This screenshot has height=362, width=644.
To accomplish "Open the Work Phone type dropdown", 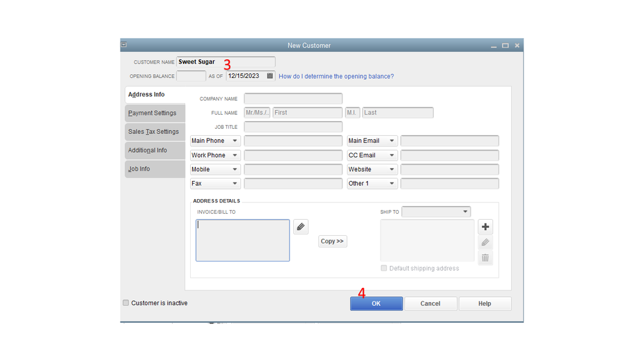I will coord(215,155).
